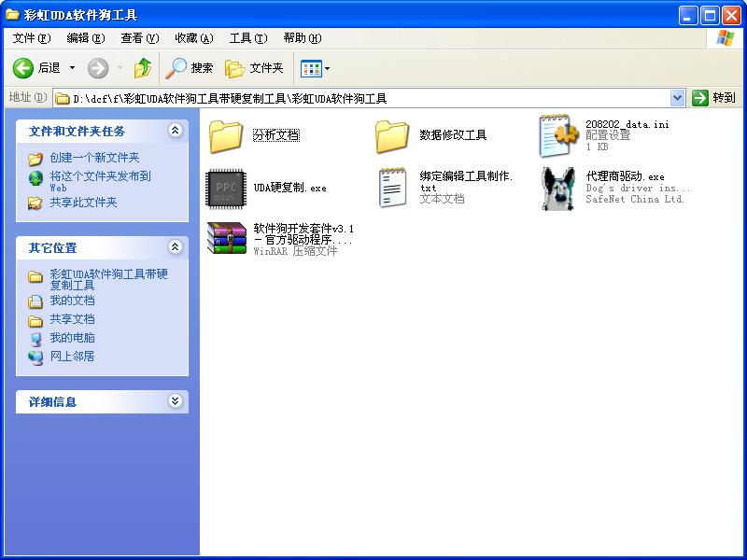The image size is (747, 560).
Task: Collapse the 文件和文件夹任务 panel
Action: point(175,131)
